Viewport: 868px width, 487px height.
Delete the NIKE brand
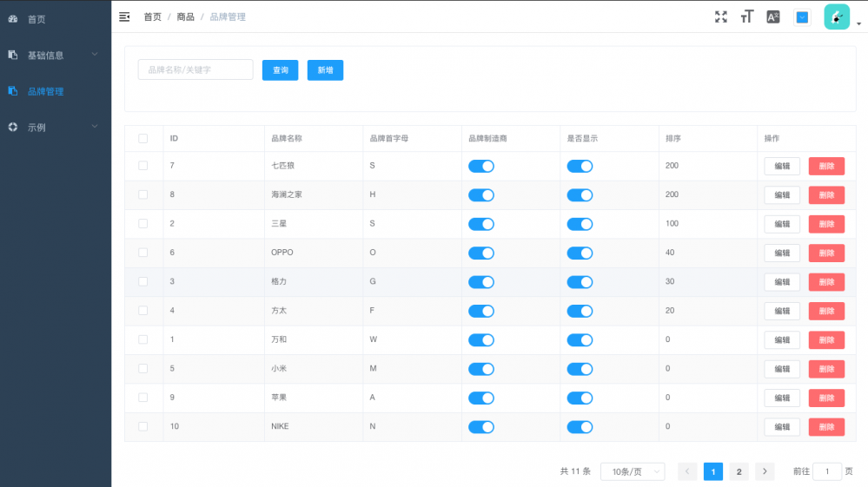click(x=826, y=427)
